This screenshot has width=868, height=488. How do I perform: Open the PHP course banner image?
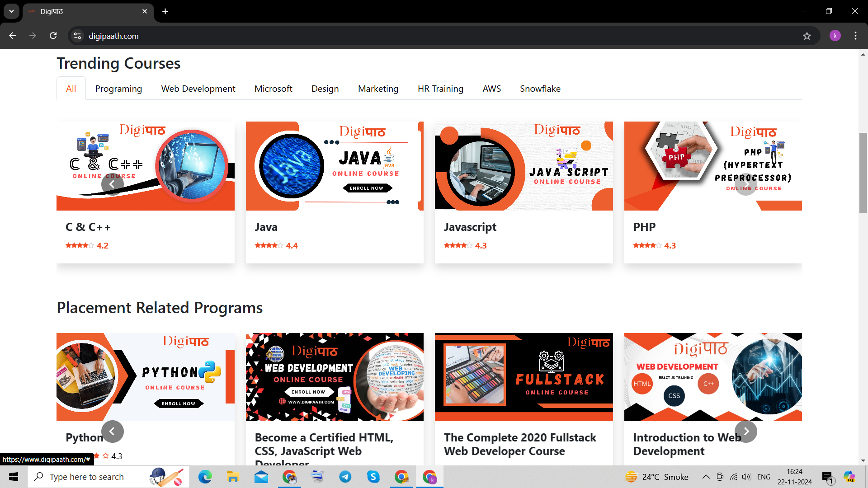point(713,166)
